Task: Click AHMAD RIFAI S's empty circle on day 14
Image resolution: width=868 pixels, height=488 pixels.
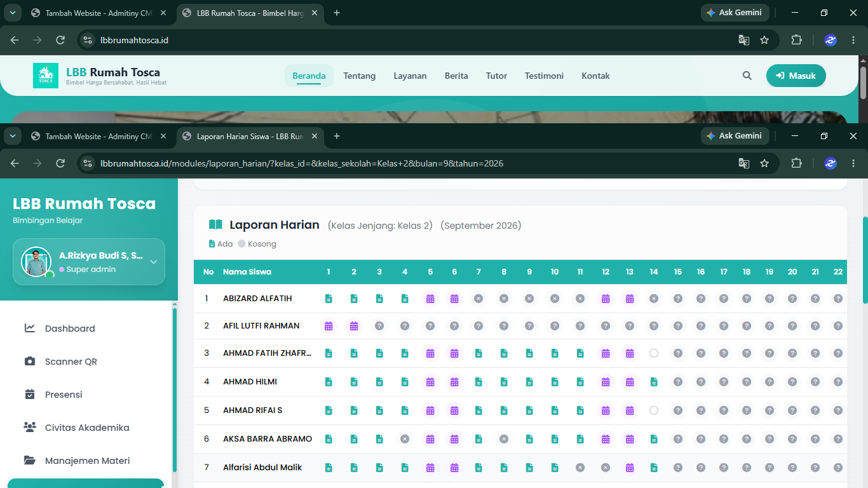Action: (654, 410)
